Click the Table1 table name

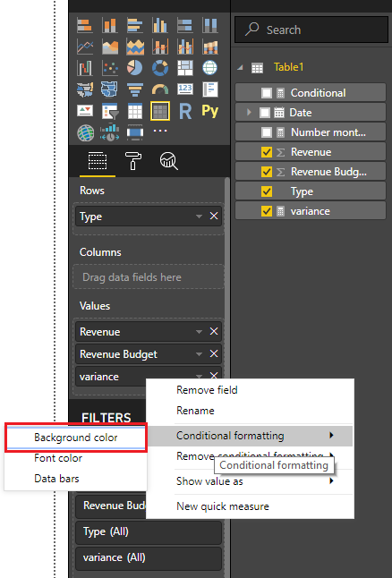288,67
